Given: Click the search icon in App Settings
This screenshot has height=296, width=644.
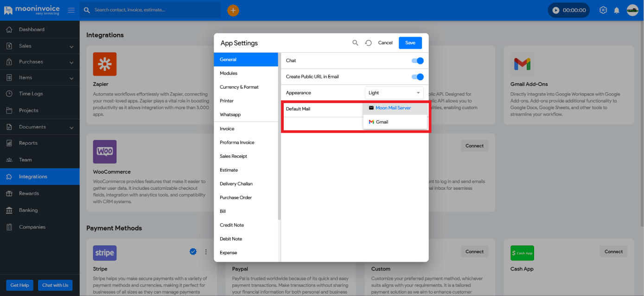Looking at the screenshot, I should tap(355, 43).
